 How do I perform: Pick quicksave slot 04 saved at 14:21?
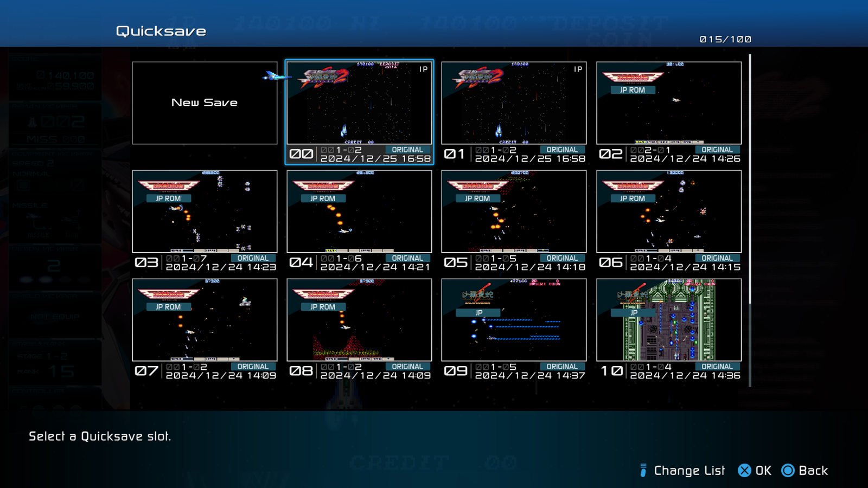click(359, 211)
